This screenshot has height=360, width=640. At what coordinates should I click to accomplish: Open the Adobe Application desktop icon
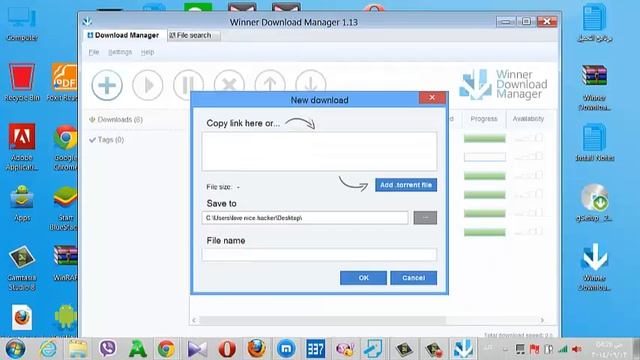[x=22, y=147]
